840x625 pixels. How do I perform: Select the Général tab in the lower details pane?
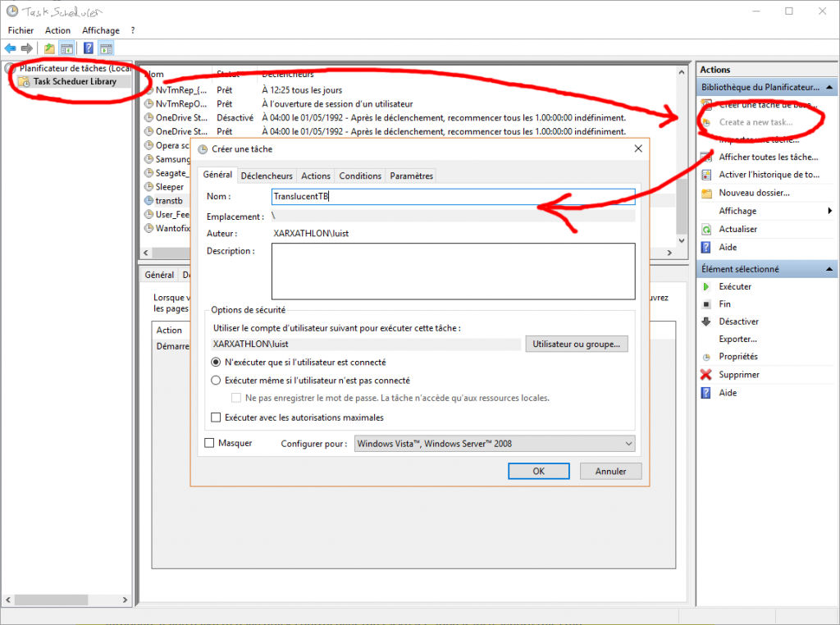pos(159,275)
